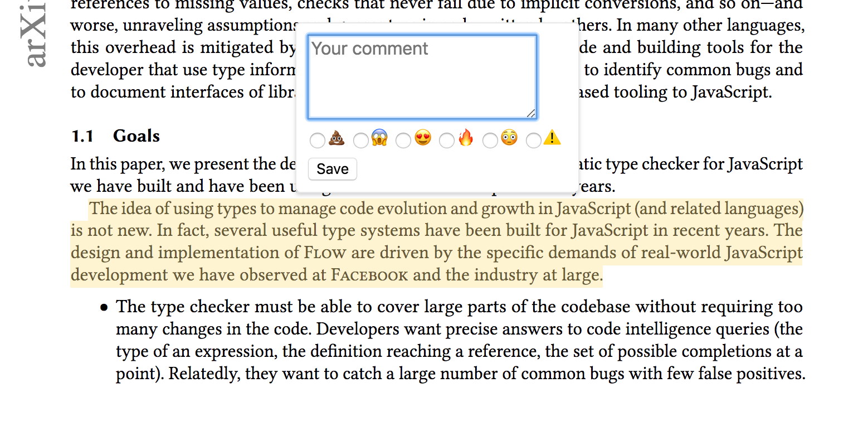Viewport: 868px width, 426px height.
Task: Click the word 'Flow' in highlighted text
Action: pos(325,253)
